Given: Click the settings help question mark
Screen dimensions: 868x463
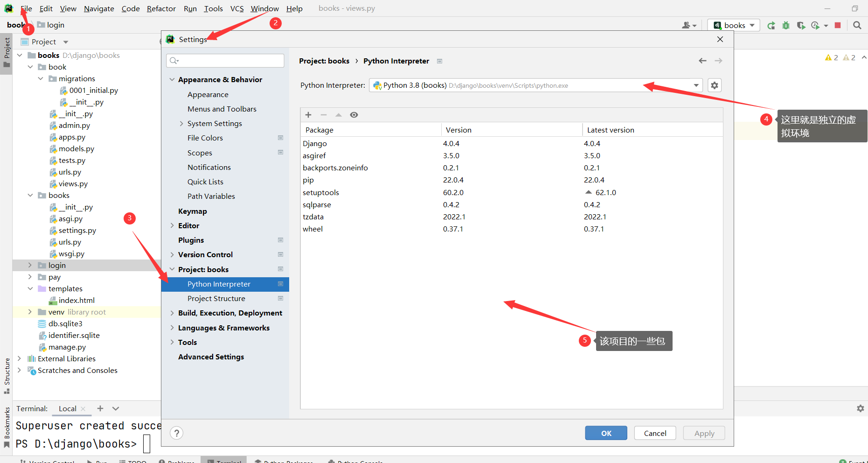Looking at the screenshot, I should click(x=177, y=433).
